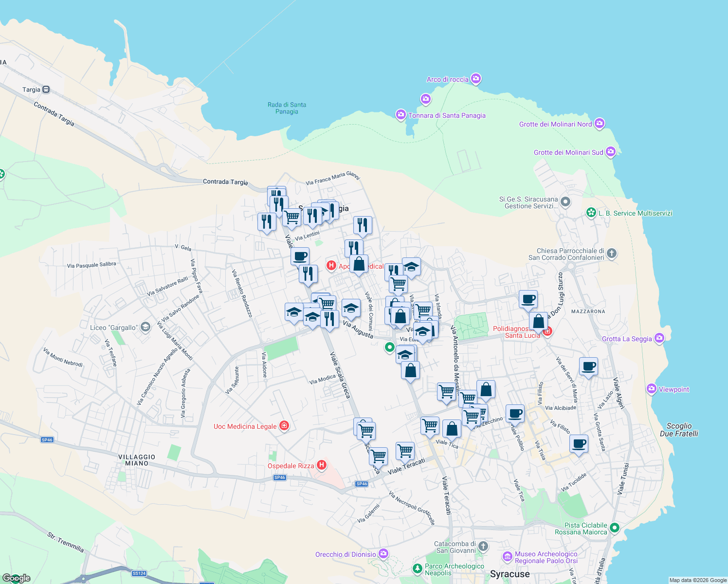Click the Polidiagnostica Santa Lucia medical icon

[x=547, y=331]
